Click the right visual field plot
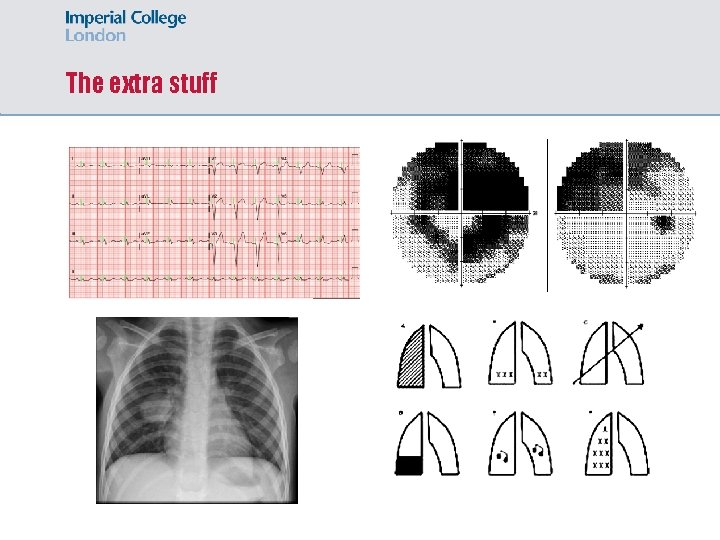Viewport: 720px width, 540px height. [x=626, y=213]
